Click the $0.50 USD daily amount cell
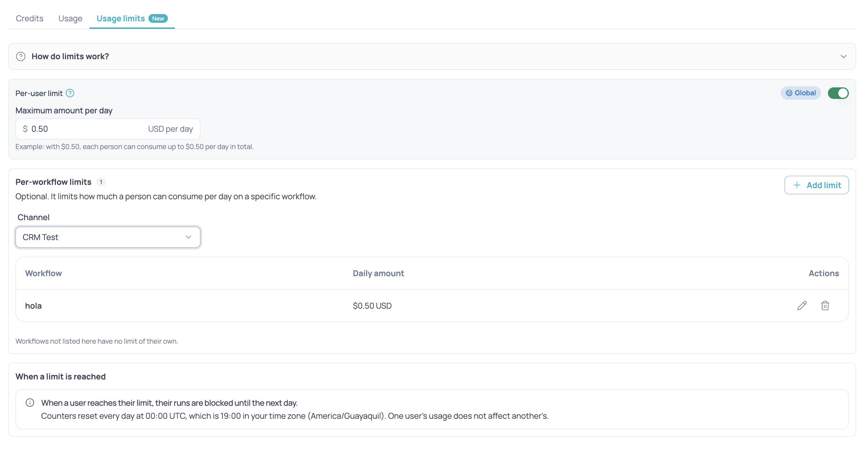Viewport: 868px width, 452px height. click(372, 306)
